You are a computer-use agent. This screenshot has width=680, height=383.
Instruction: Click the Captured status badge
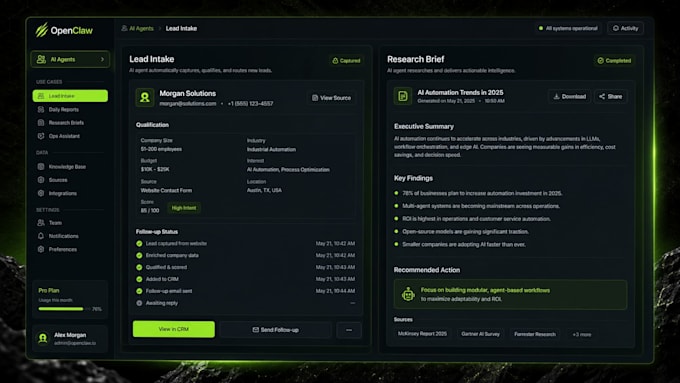346,61
